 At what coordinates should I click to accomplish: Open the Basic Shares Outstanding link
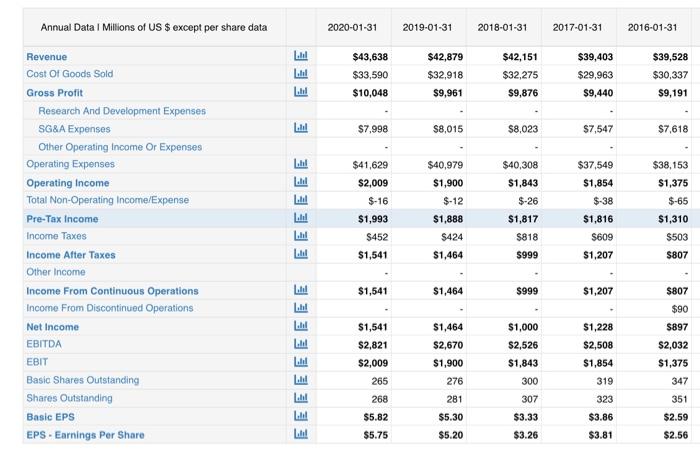pos(83,380)
